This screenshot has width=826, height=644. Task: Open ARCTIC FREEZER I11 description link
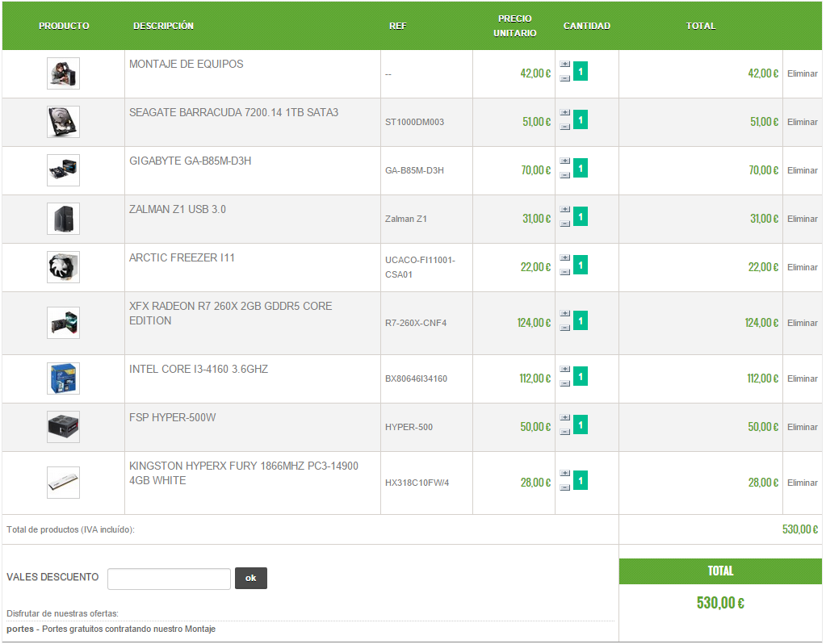pos(182,258)
